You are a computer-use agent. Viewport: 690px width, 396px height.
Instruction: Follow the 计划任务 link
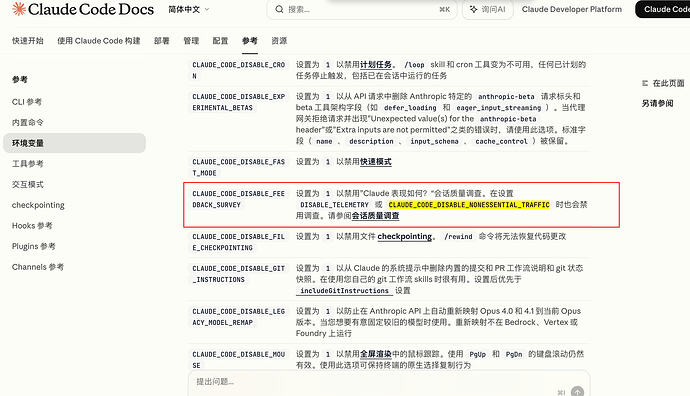tap(376, 65)
